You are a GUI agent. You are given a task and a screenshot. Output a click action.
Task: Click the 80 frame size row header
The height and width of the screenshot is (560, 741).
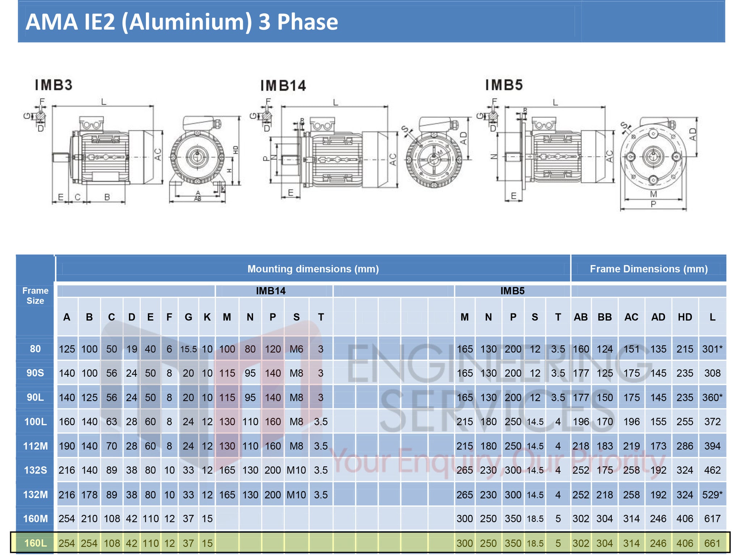pos(35,349)
